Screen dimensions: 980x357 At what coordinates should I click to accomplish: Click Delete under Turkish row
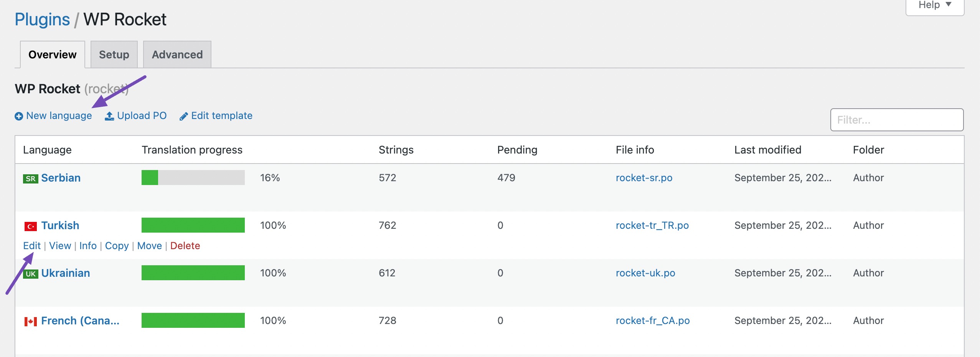tap(185, 246)
